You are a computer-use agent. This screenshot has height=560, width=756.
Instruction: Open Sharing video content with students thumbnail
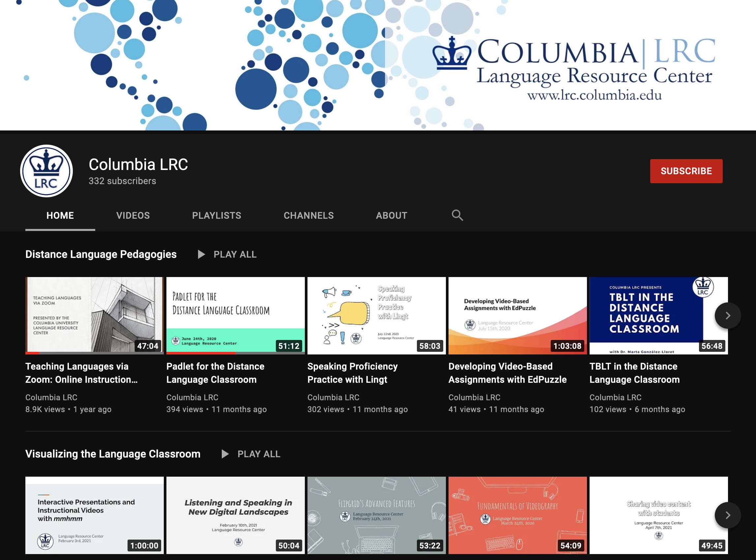point(659,515)
